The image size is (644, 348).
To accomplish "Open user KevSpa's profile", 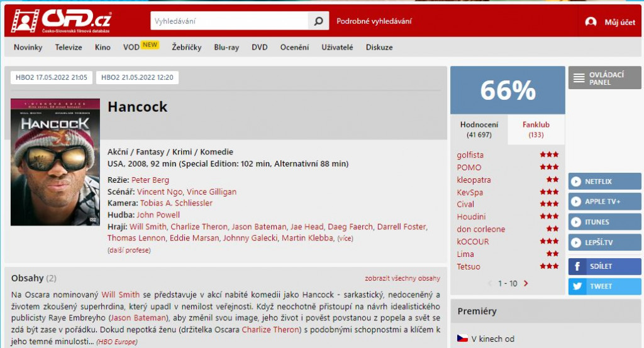I will point(470,192).
